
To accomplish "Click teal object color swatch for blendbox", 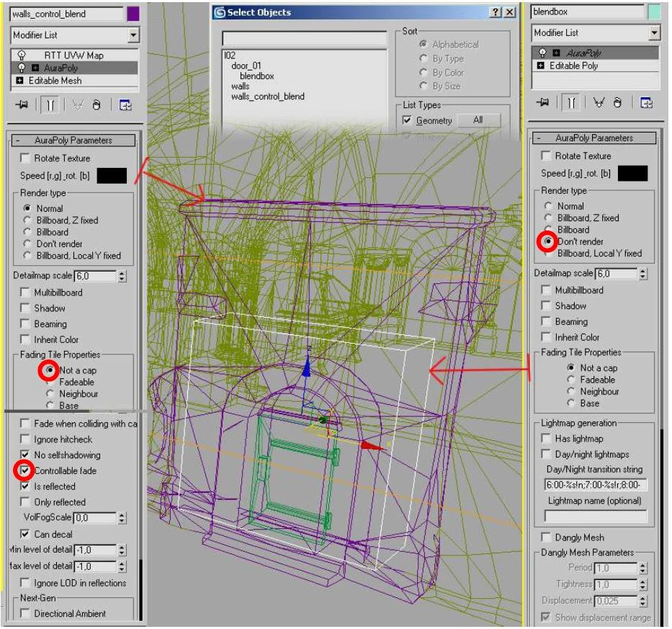I will [655, 12].
